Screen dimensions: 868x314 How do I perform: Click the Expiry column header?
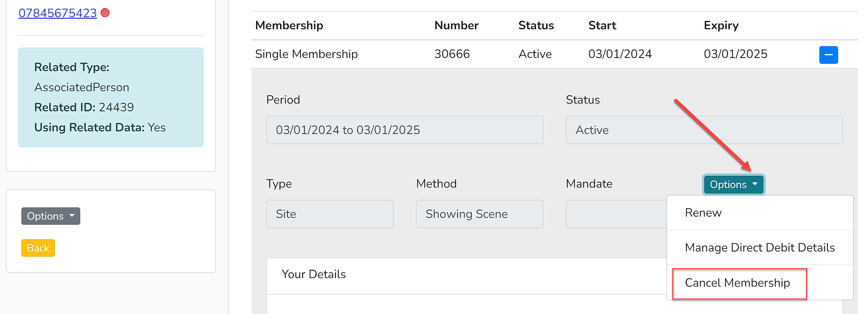tap(721, 25)
